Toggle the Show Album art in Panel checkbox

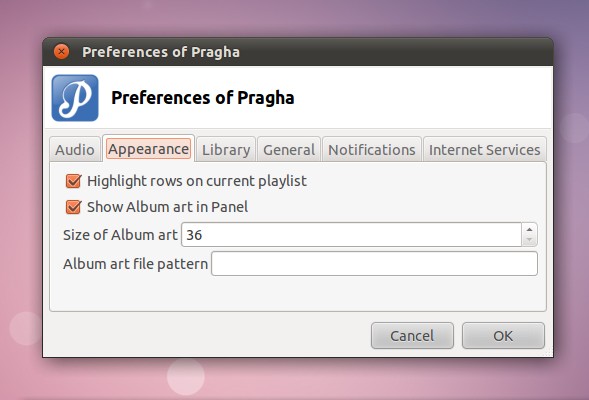(73, 207)
